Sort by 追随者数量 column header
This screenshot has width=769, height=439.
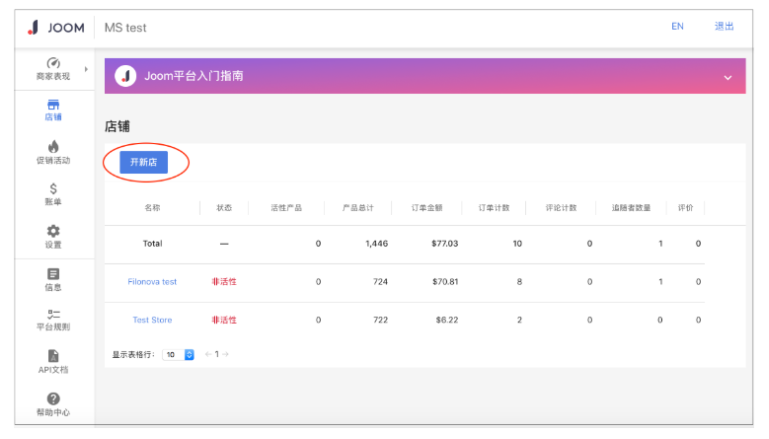631,208
